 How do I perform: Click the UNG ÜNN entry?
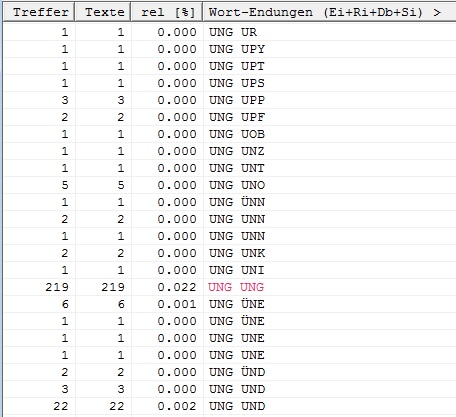tap(237, 202)
